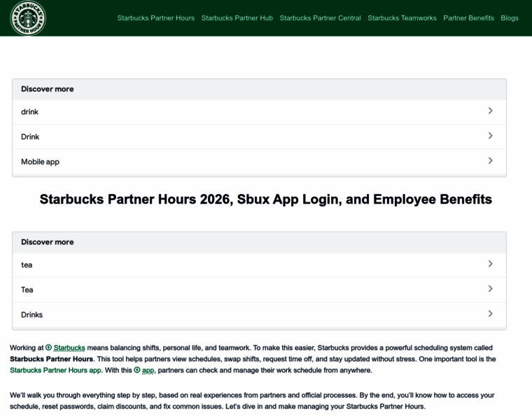Click the green 'Starbucks Partner Hours app' link
532x420 pixels.
pyautogui.click(x=56, y=370)
